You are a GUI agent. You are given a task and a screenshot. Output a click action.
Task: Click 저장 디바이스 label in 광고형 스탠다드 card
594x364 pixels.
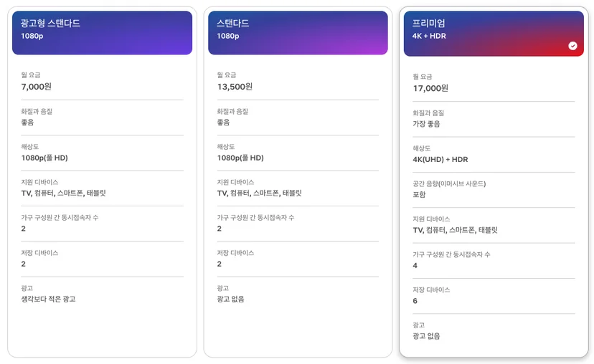(39, 253)
